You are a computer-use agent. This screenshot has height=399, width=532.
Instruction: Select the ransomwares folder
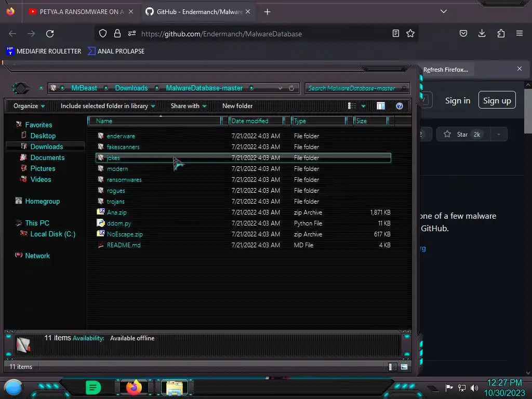pyautogui.click(x=243, y=179)
